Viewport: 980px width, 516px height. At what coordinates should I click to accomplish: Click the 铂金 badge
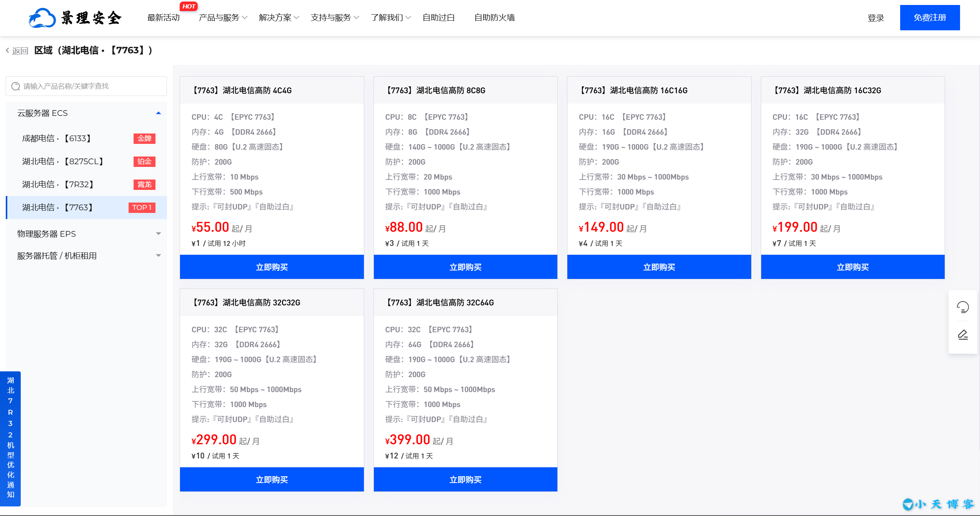click(x=144, y=162)
